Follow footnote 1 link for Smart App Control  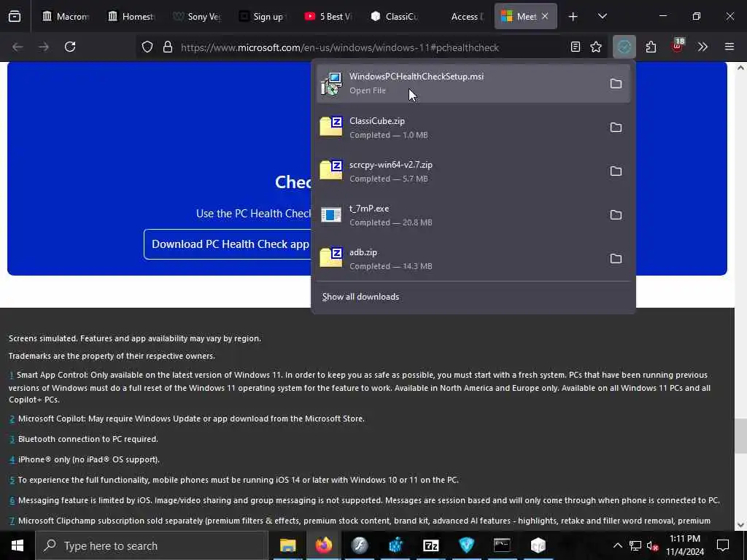click(x=11, y=376)
